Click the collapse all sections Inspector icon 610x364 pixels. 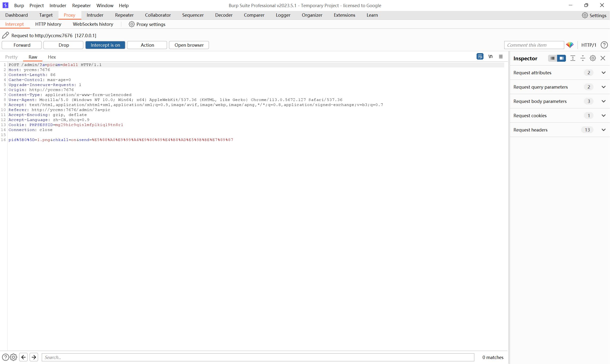(583, 58)
